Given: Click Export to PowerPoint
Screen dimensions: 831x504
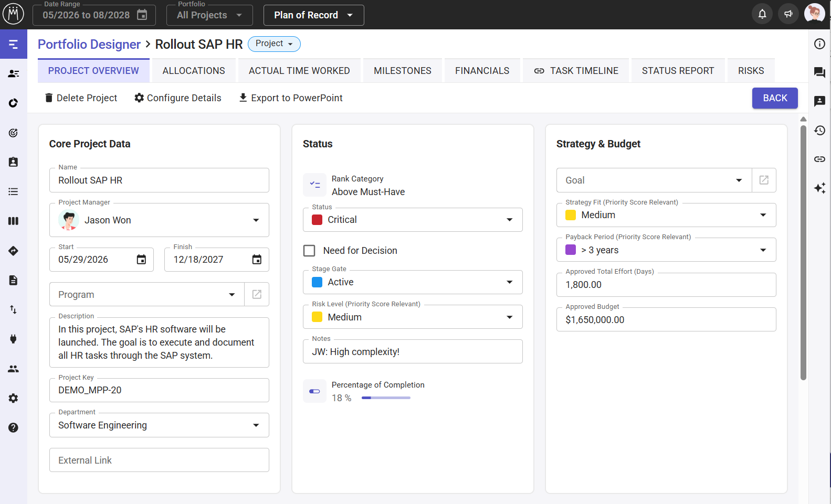Looking at the screenshot, I should [x=291, y=98].
